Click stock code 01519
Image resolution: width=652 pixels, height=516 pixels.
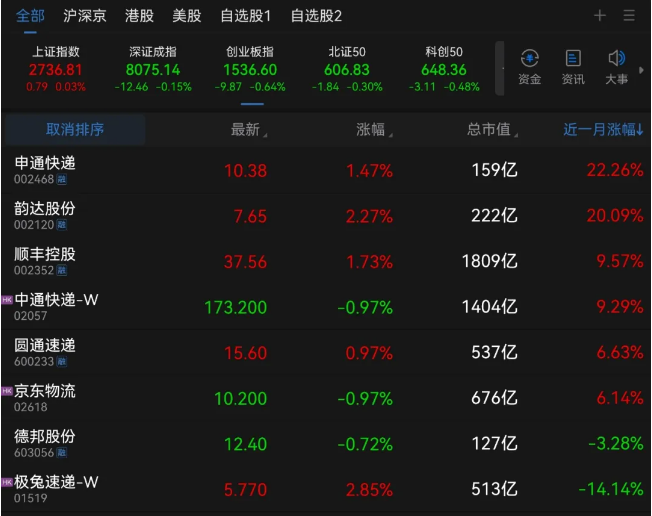(30, 498)
